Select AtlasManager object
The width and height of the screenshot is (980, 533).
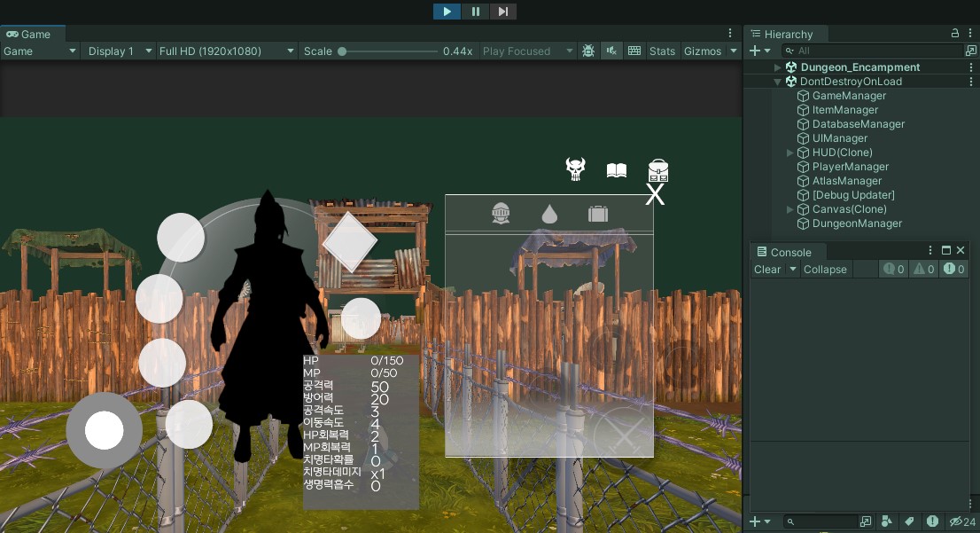click(847, 181)
